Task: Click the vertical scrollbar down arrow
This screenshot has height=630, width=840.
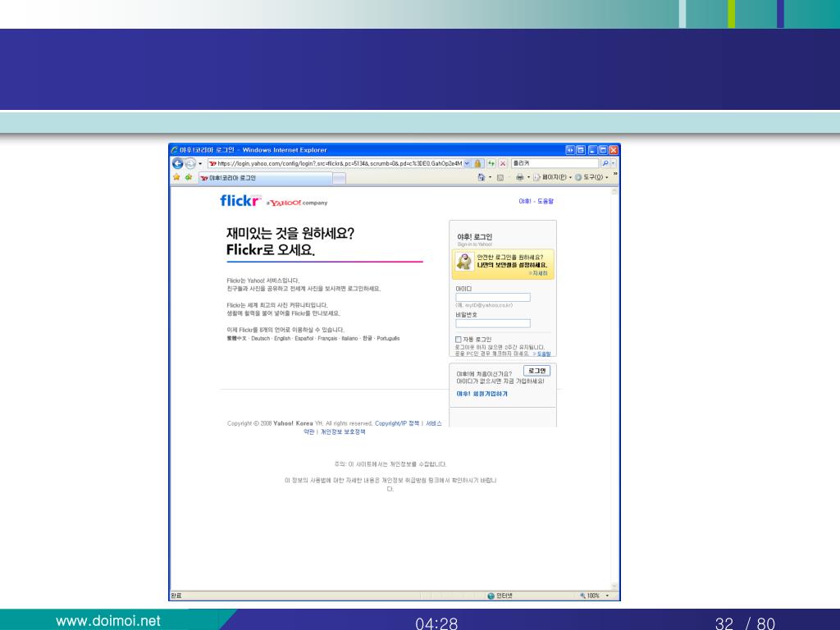Action: pyautogui.click(x=614, y=587)
